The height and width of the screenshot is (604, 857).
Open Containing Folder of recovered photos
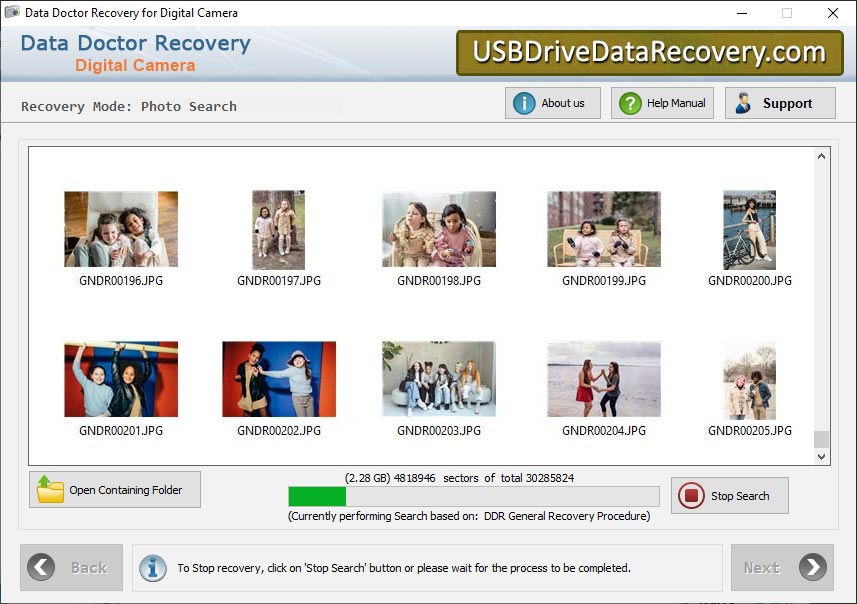pyautogui.click(x=114, y=489)
